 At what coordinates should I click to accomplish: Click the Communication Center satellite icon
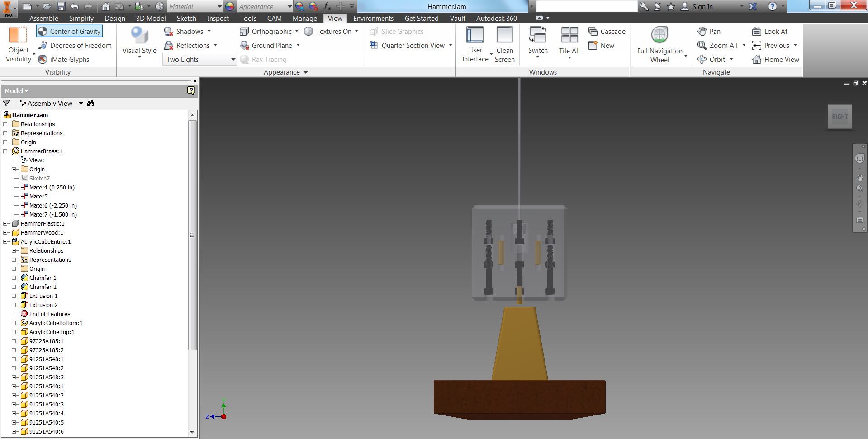[x=658, y=6]
